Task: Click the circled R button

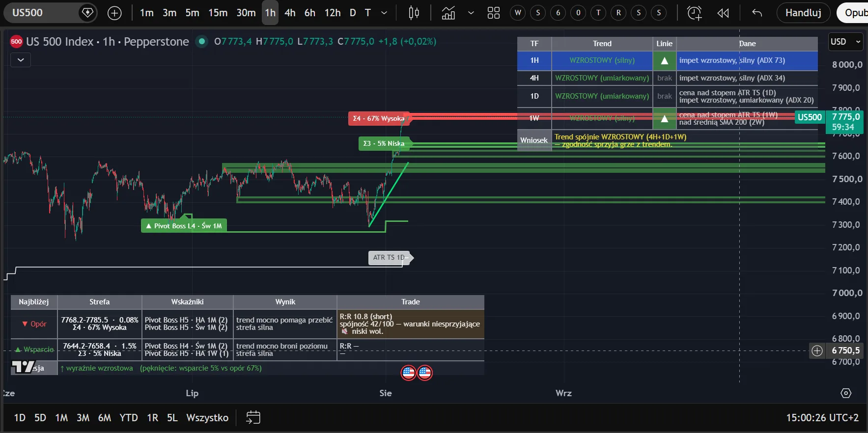Action: [618, 13]
